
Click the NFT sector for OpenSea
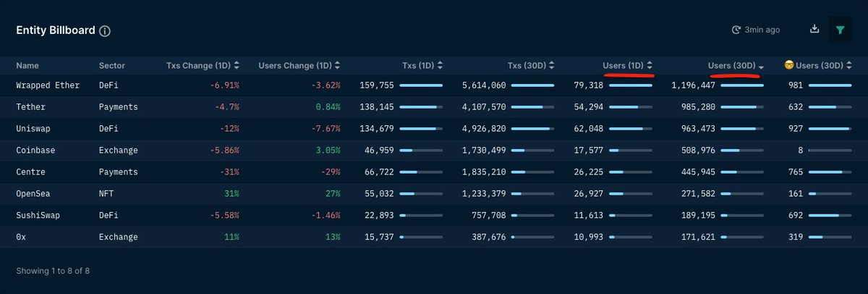[106, 194]
